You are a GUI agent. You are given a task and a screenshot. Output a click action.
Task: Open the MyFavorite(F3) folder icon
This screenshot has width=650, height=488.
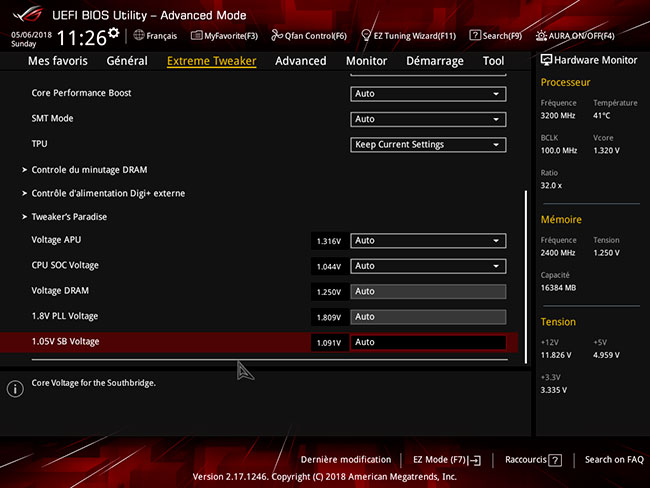coord(196,36)
